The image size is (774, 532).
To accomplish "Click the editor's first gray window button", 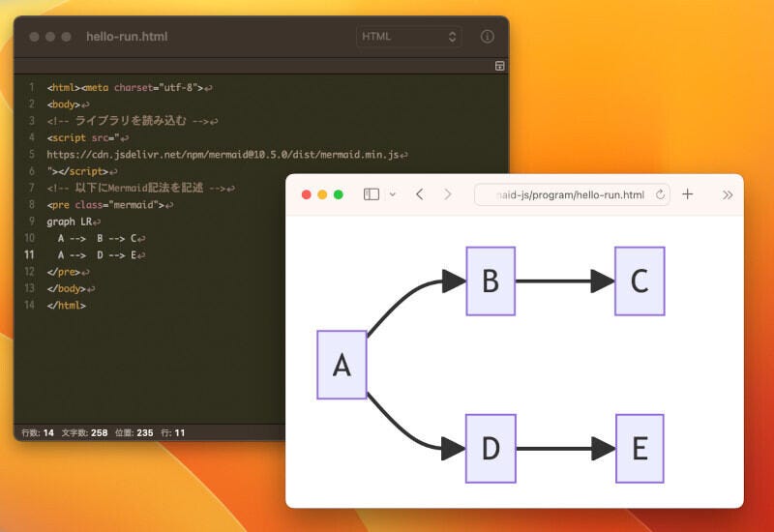I will [34, 37].
